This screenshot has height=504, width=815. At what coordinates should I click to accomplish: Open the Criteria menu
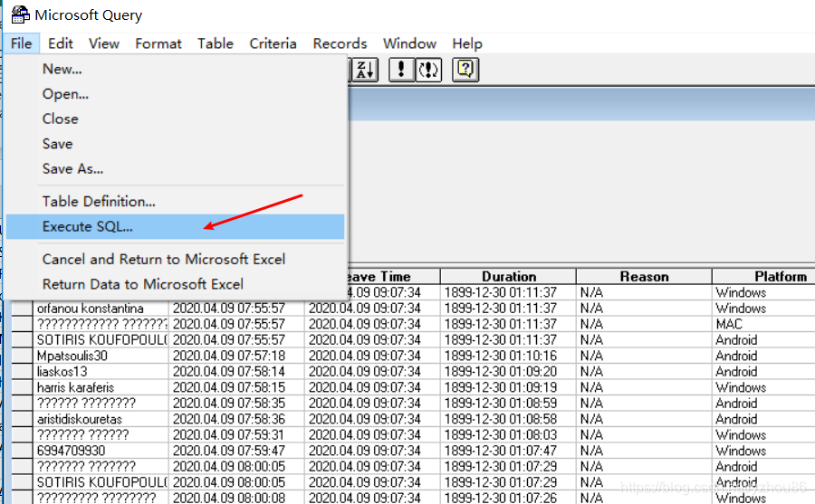click(273, 43)
